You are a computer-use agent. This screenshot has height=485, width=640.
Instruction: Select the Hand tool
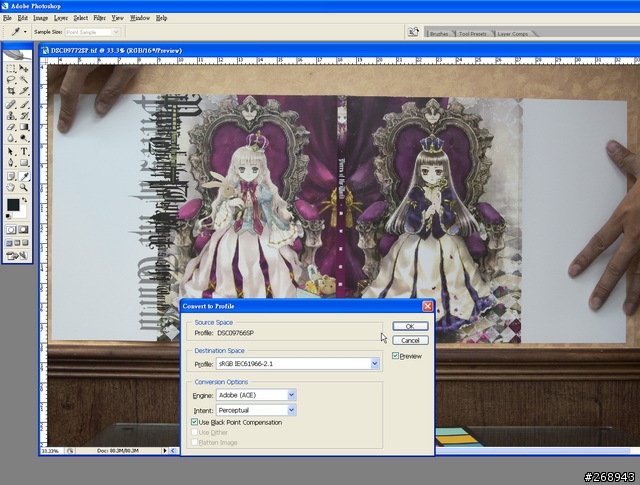point(11,187)
